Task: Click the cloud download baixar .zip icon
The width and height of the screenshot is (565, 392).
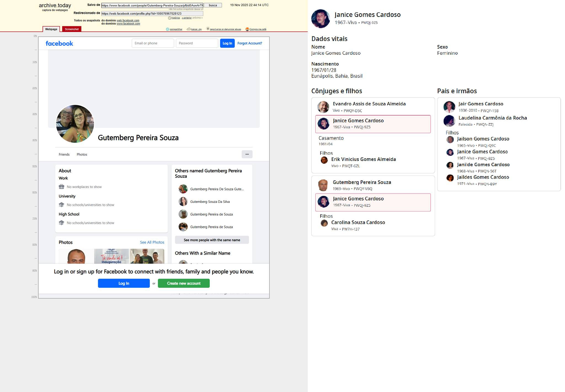Action: tap(189, 29)
